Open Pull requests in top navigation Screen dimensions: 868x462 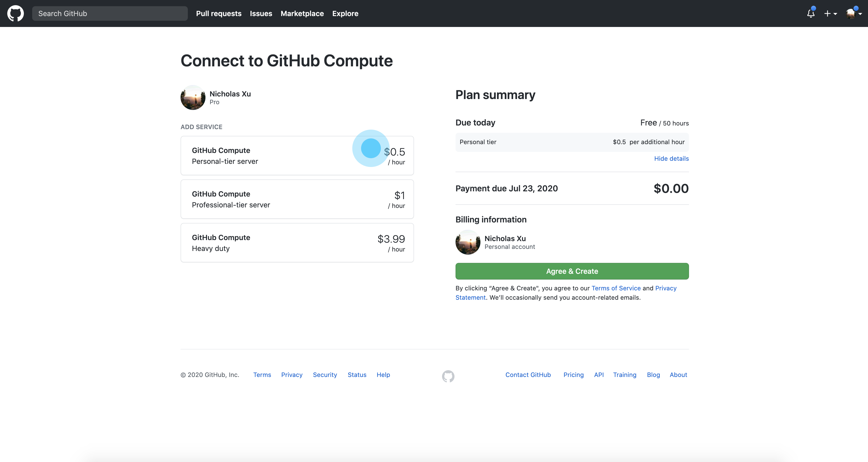[219, 13]
